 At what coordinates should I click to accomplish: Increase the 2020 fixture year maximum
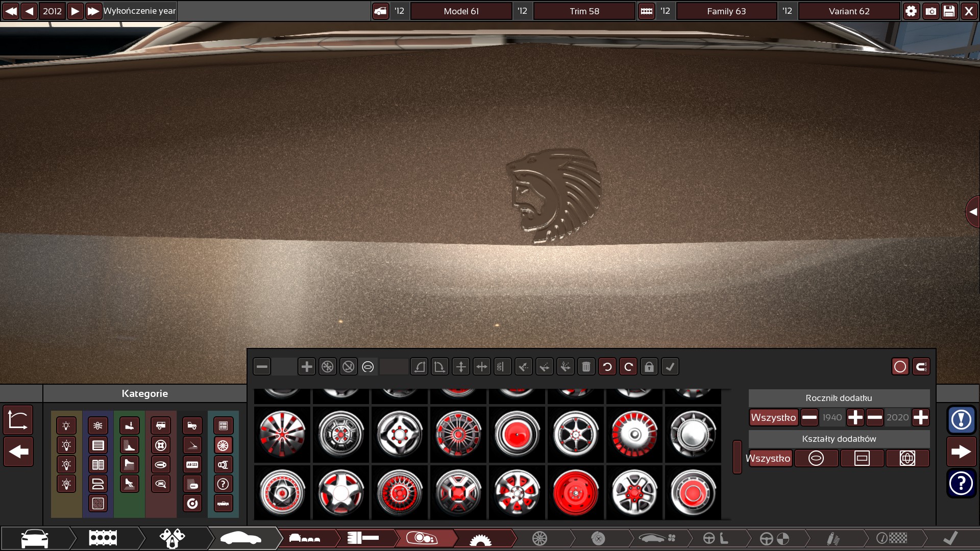pyautogui.click(x=920, y=417)
